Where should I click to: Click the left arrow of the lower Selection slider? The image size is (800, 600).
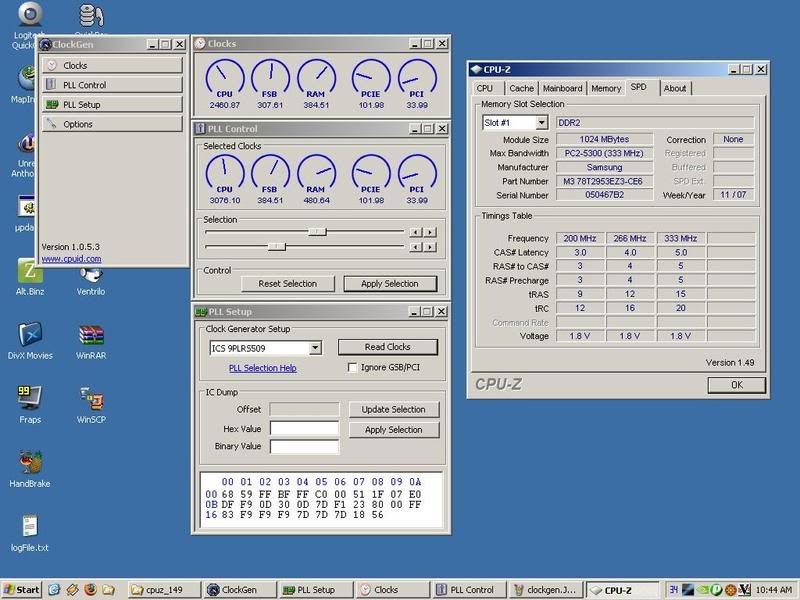coord(416,247)
